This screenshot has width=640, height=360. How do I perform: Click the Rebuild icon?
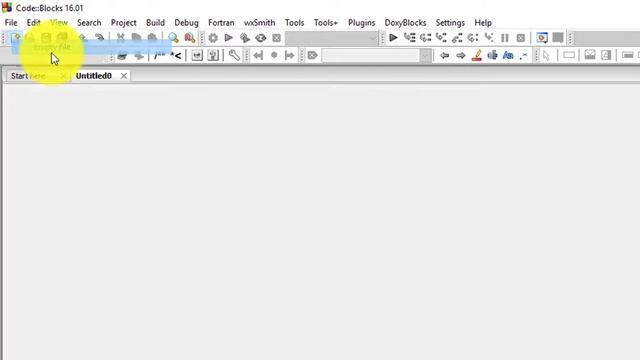(x=260, y=38)
